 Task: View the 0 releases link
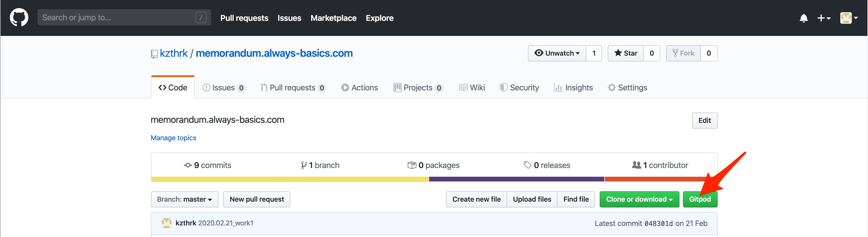tap(546, 165)
